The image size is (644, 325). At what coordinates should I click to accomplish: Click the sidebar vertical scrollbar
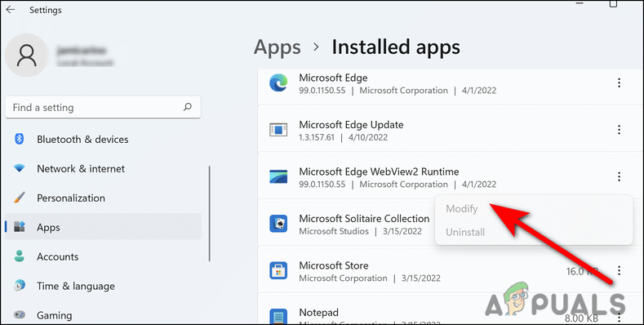click(x=210, y=214)
